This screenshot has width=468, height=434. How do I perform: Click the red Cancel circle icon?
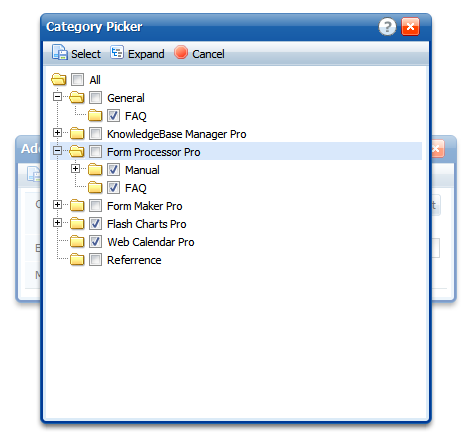[181, 52]
